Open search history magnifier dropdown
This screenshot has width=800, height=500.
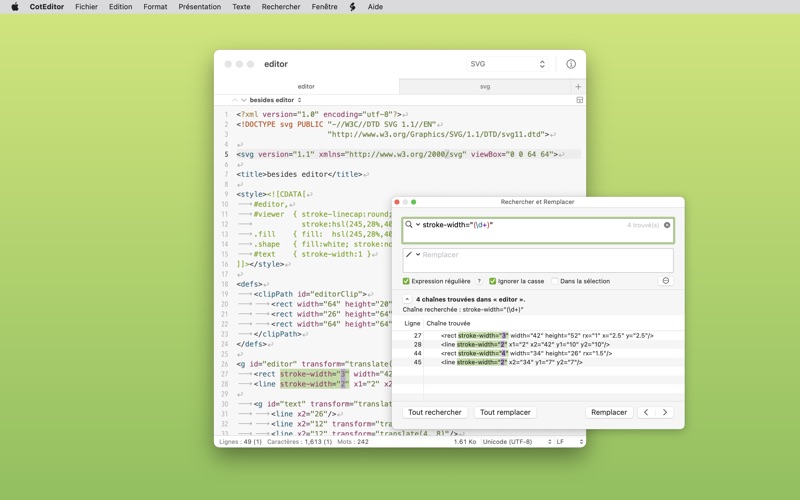(412, 224)
